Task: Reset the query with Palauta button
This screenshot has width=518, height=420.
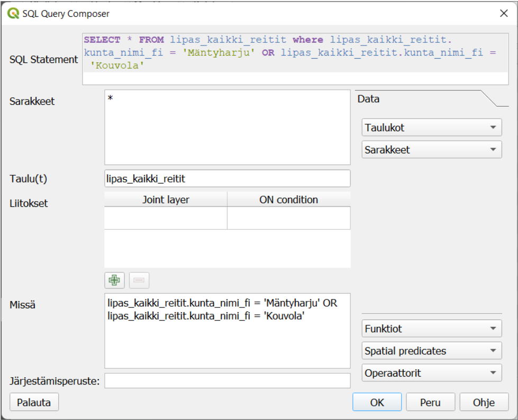Action: (x=34, y=402)
